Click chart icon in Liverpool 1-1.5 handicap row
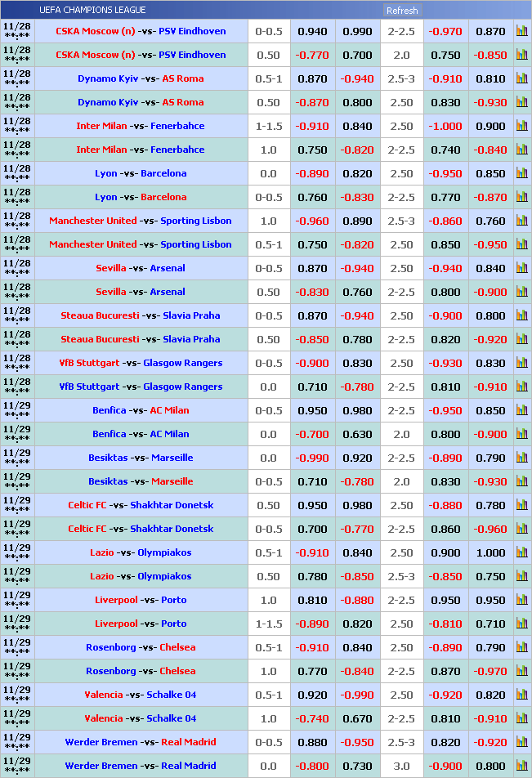532x778 pixels. pos(521,624)
